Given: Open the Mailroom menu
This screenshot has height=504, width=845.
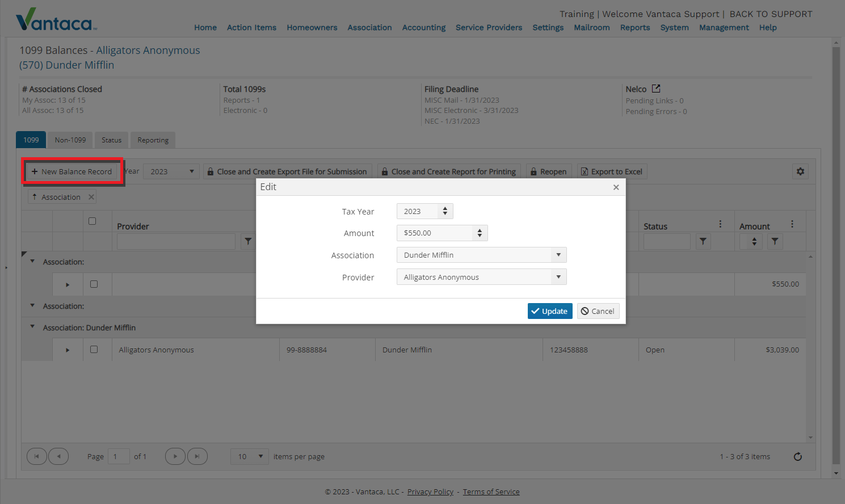Looking at the screenshot, I should click(x=592, y=27).
